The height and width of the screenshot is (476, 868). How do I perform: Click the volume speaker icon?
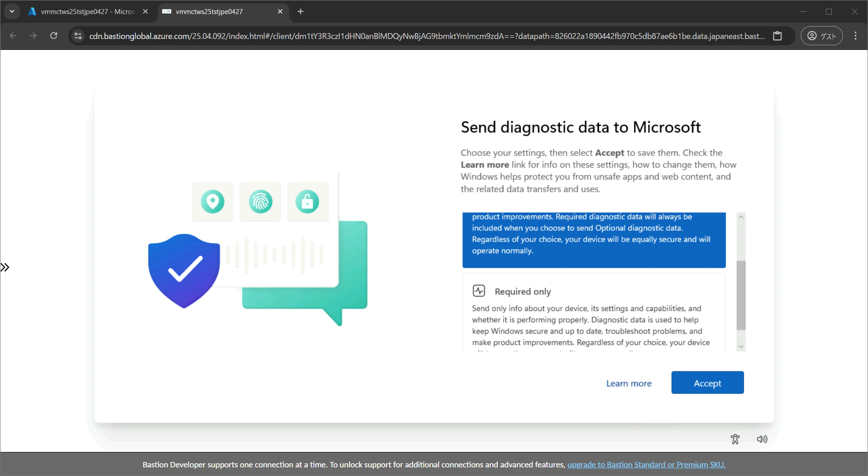point(762,439)
